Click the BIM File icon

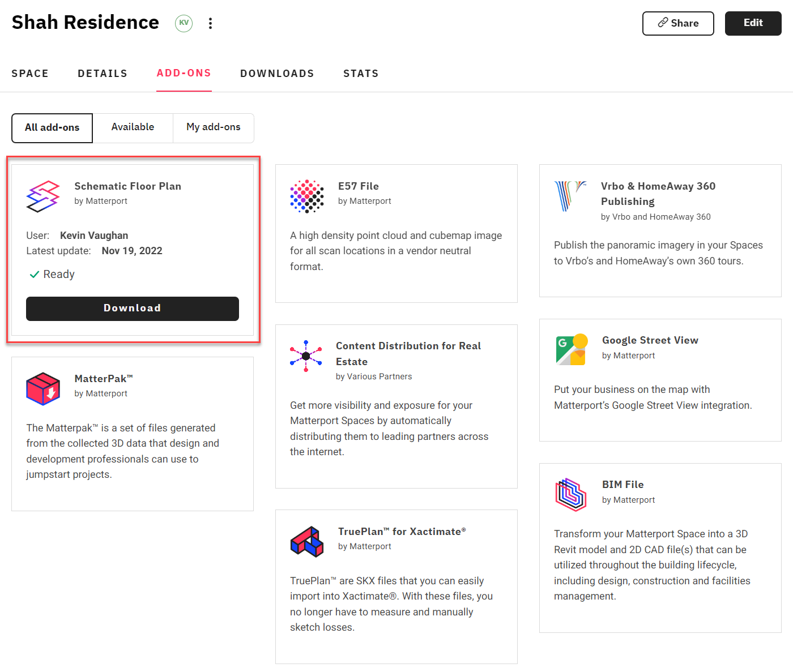coord(571,495)
